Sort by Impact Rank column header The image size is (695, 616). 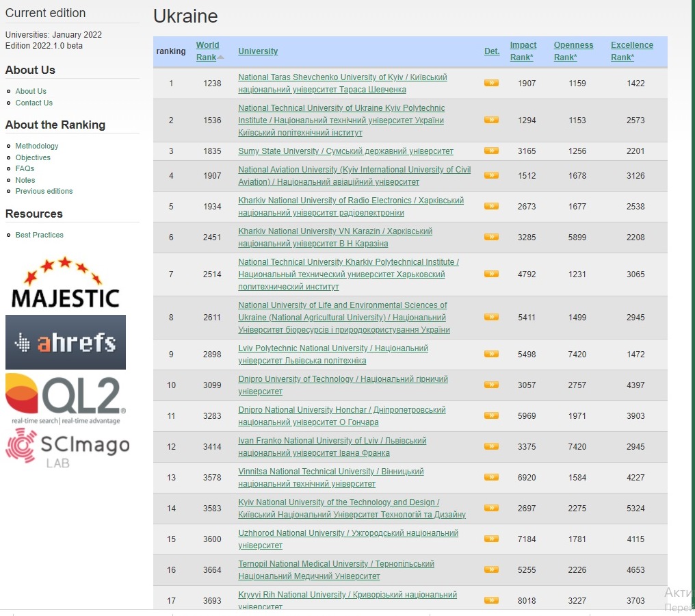click(523, 51)
